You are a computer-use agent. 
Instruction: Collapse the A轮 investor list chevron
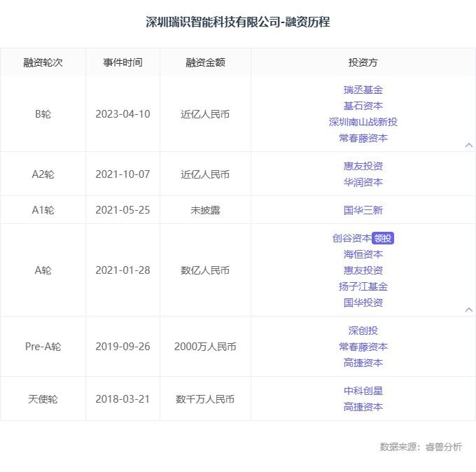pyautogui.click(x=469, y=310)
